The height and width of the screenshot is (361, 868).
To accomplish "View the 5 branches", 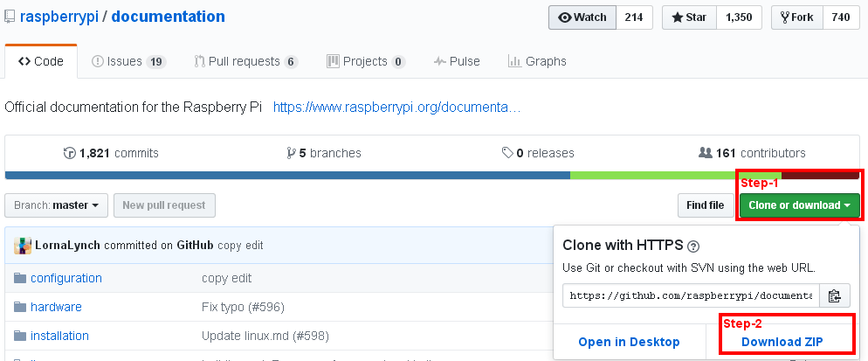I will tap(324, 153).
